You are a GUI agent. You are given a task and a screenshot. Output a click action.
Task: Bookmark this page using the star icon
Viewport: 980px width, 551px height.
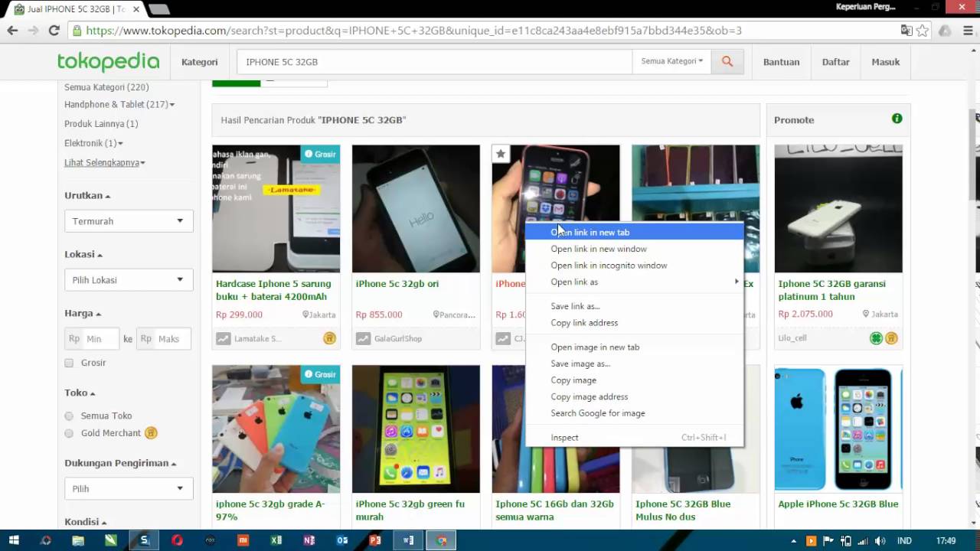pyautogui.click(x=923, y=31)
